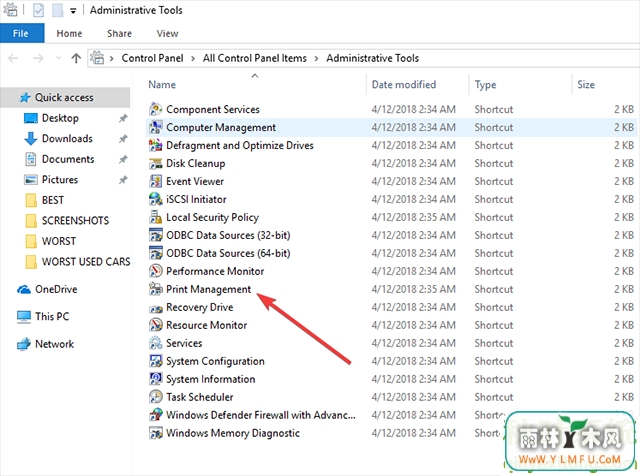This screenshot has height=476, width=640.
Task: Unpin Downloads using its pin icon
Action: coord(123,139)
